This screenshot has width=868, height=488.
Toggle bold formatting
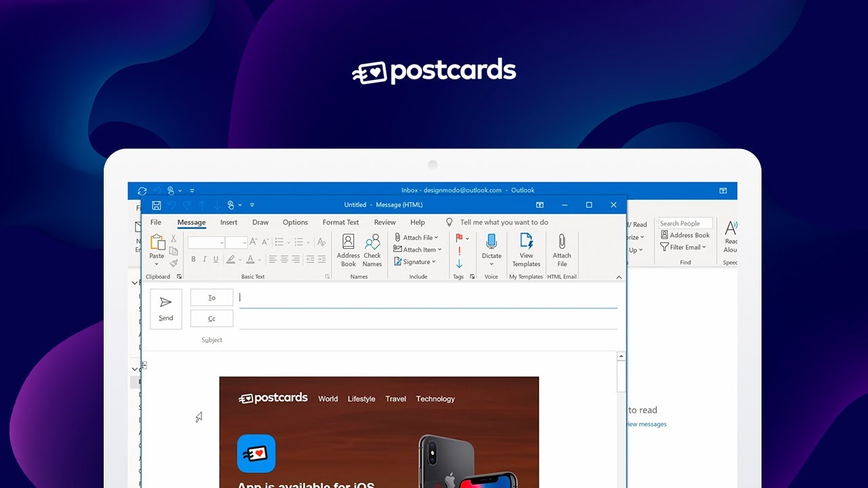pyautogui.click(x=193, y=259)
